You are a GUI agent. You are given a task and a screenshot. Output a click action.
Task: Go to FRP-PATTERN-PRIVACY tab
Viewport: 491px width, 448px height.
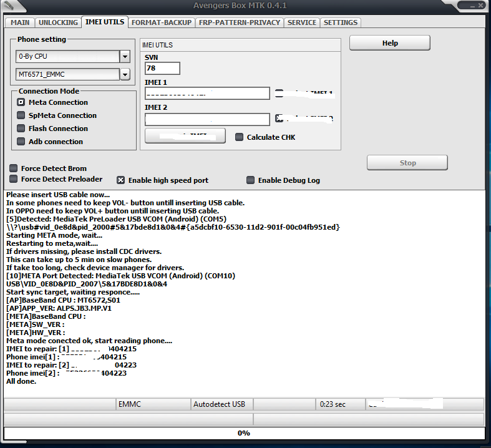point(240,22)
